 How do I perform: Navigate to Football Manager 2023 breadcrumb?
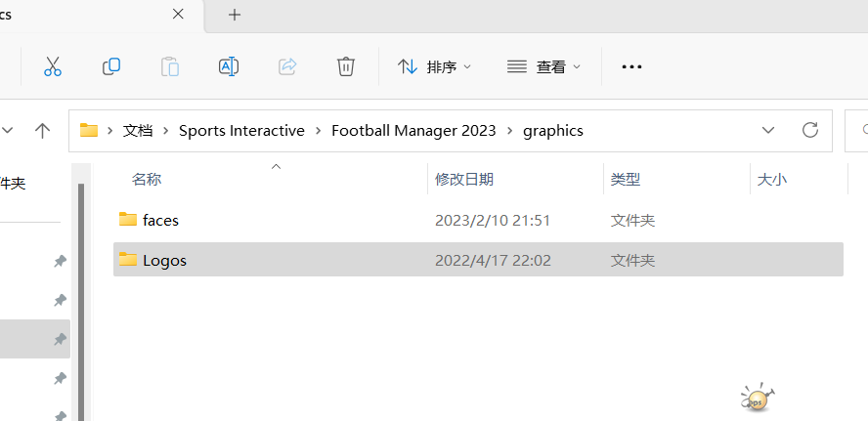point(413,131)
